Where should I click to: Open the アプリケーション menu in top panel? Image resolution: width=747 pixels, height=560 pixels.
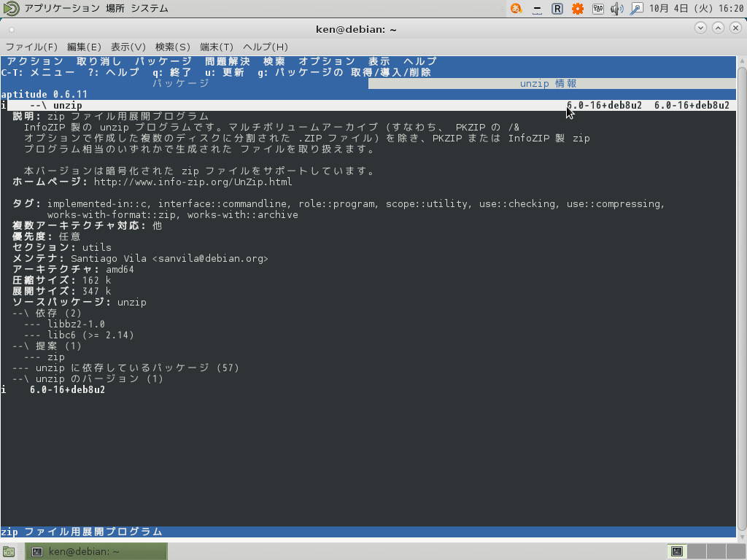(x=62, y=8)
